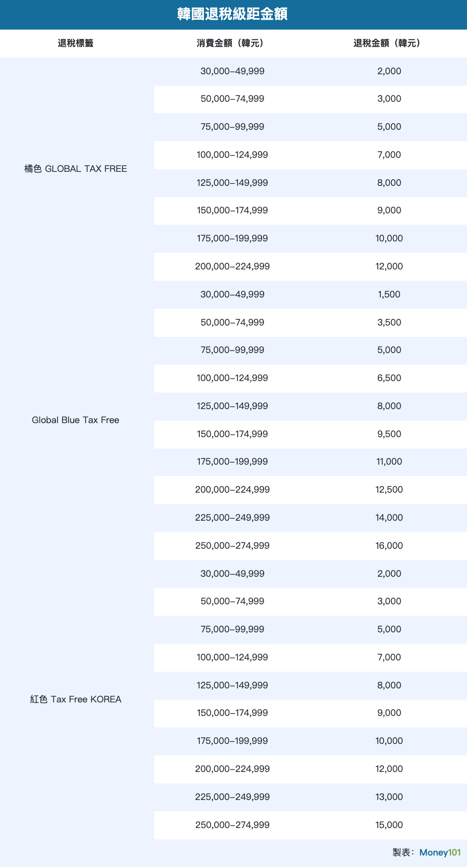467x868 pixels.
Task: Click the 製表 credit label
Action: 403,852
